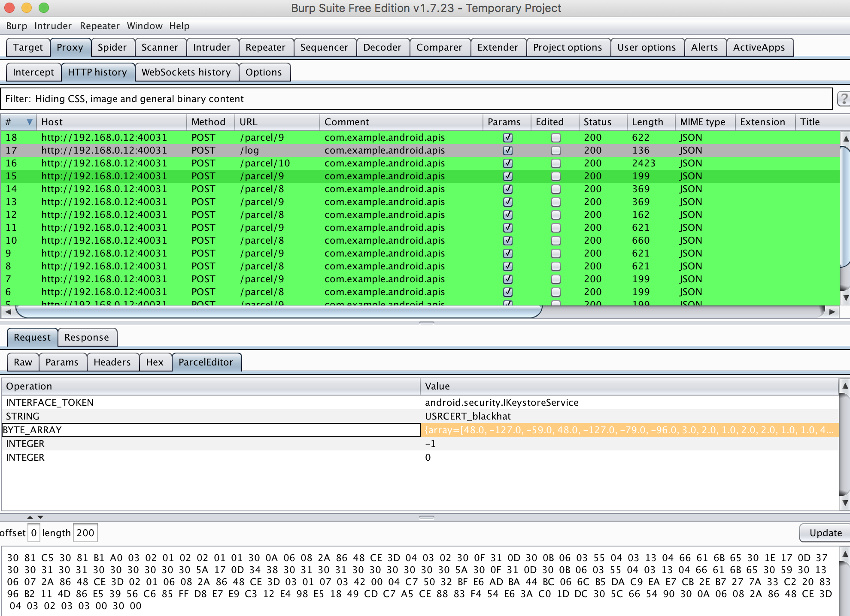Switch to the Target tab

click(x=28, y=47)
